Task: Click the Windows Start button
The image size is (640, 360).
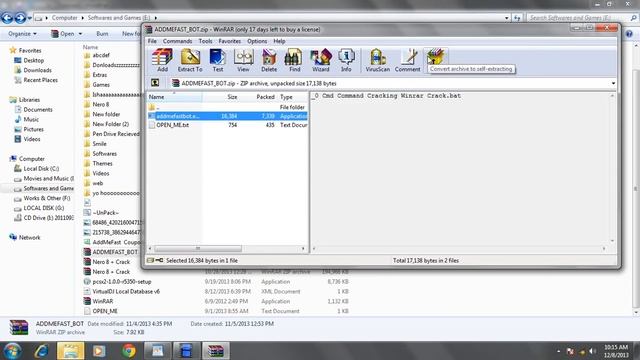Action: click(x=12, y=351)
